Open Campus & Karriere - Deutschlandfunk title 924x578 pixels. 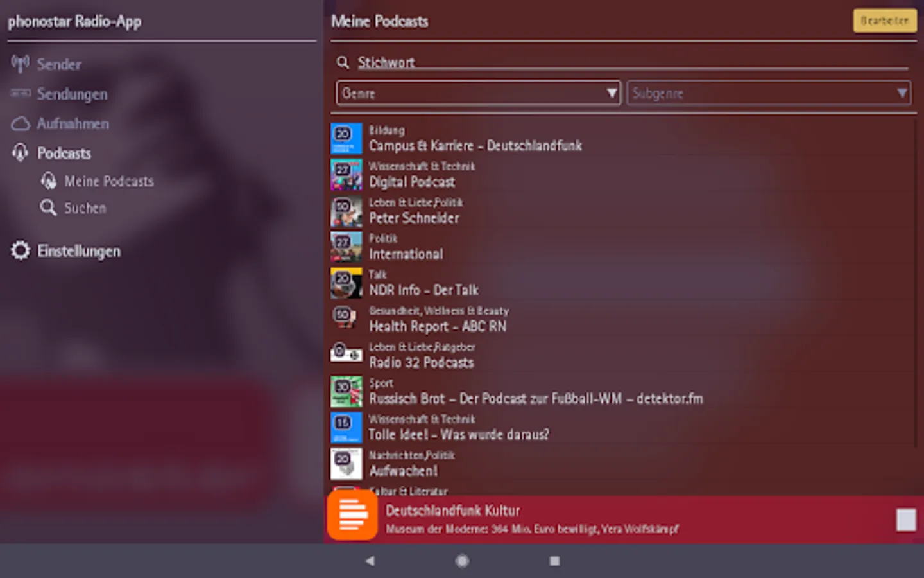[475, 146]
